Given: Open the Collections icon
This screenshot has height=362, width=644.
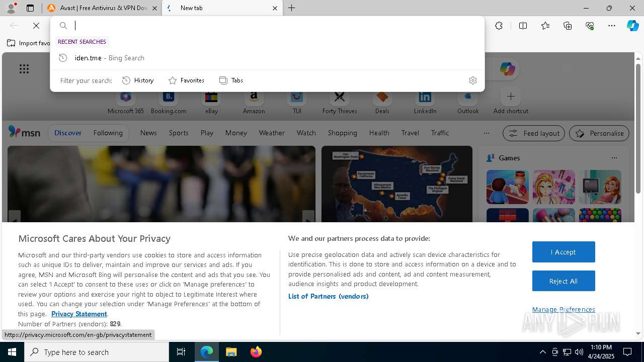Looking at the screenshot, I should pos(568,26).
